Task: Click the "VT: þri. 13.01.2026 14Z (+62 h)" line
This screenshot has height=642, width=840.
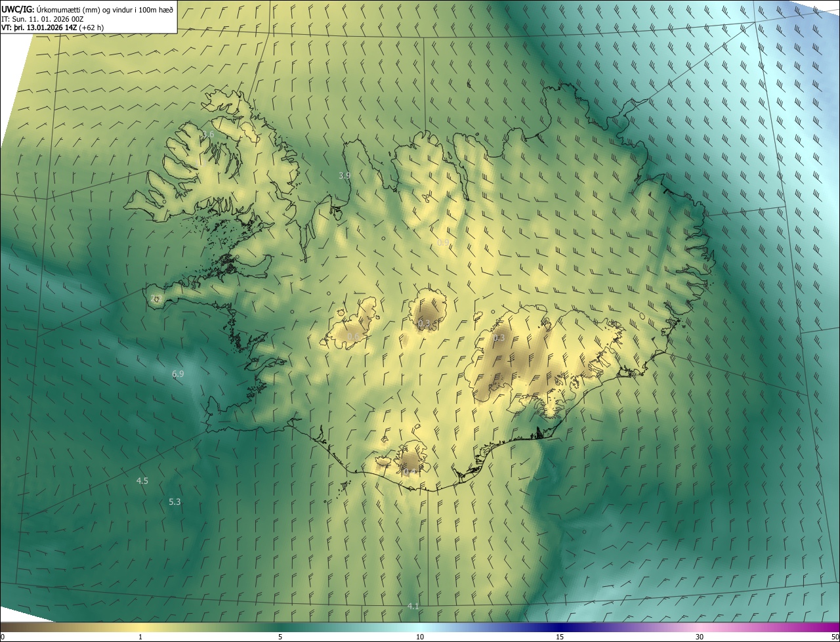Action: (x=52, y=28)
